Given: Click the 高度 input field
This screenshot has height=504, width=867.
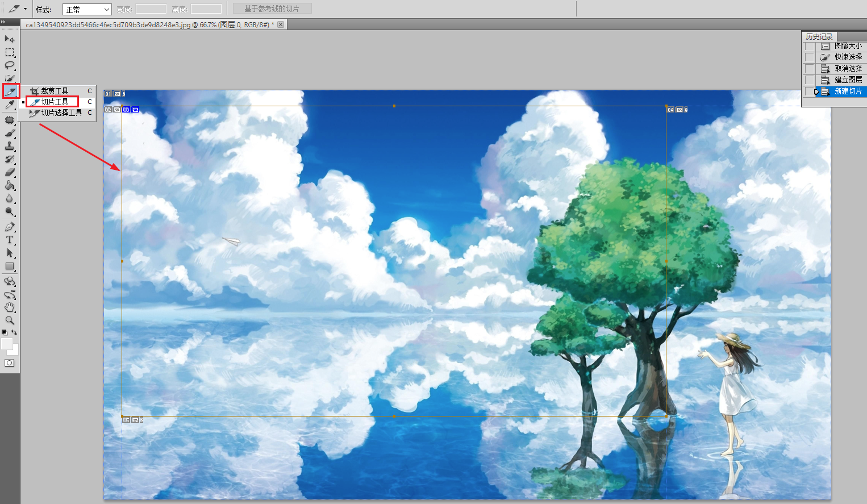Looking at the screenshot, I should [x=206, y=9].
